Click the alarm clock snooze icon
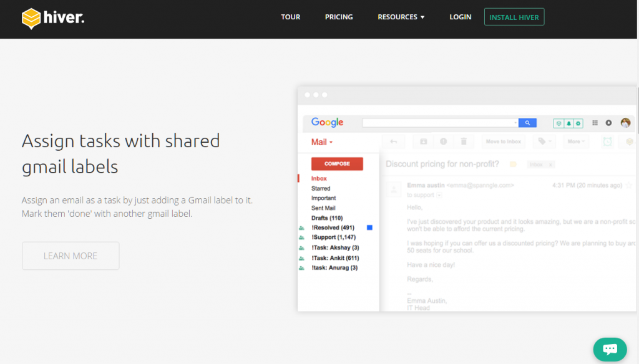The width and height of the screenshot is (639, 364). pyautogui.click(x=607, y=141)
